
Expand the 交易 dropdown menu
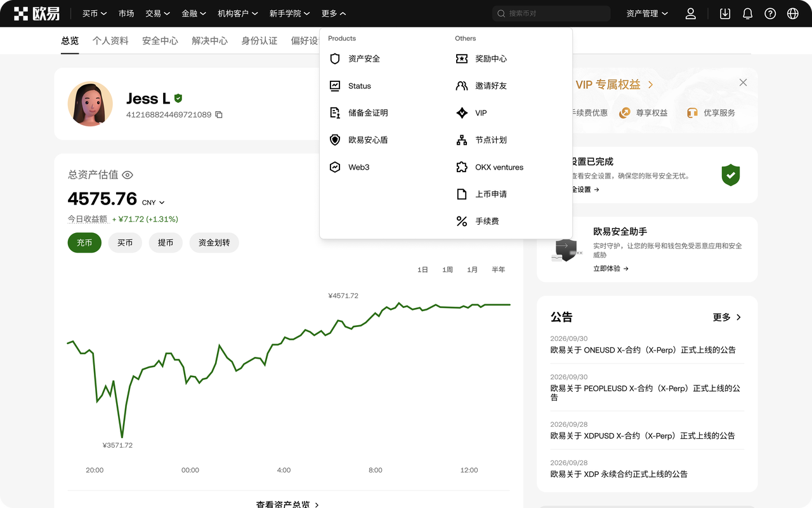click(157, 13)
